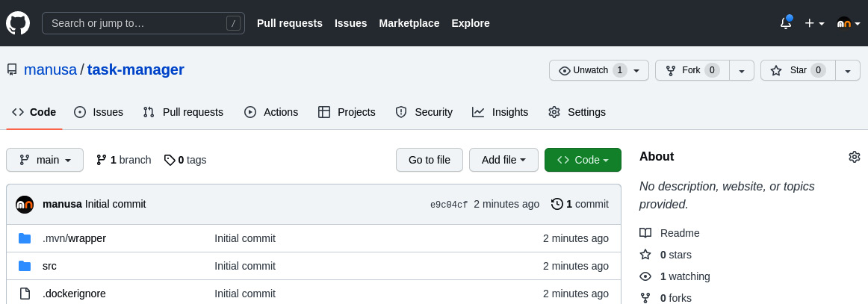
Task: Open the .mvn/wrapper folder
Action: pos(74,239)
